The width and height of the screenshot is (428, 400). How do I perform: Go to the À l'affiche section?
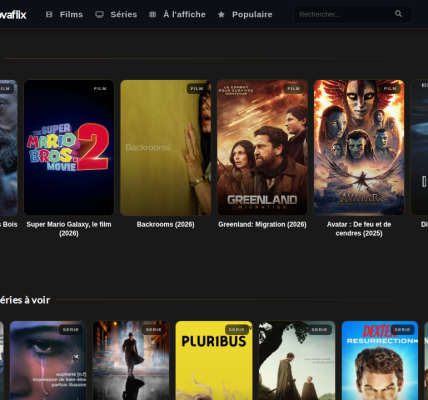pos(184,14)
